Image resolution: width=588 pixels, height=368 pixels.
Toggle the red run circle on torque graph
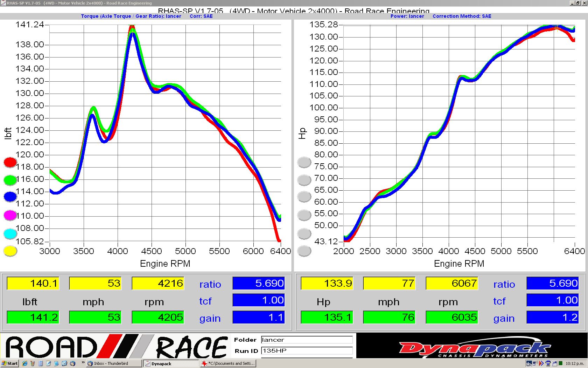pyautogui.click(x=10, y=162)
